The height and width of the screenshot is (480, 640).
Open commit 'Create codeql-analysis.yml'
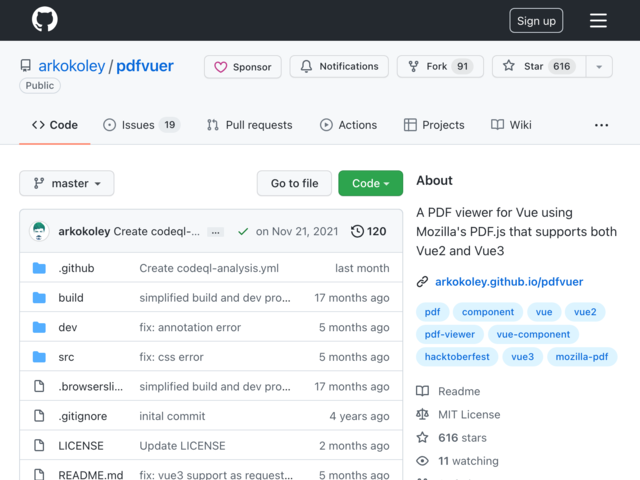point(209,268)
